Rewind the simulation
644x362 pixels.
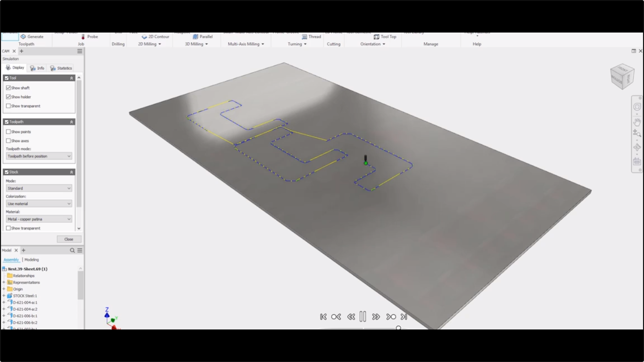click(351, 317)
